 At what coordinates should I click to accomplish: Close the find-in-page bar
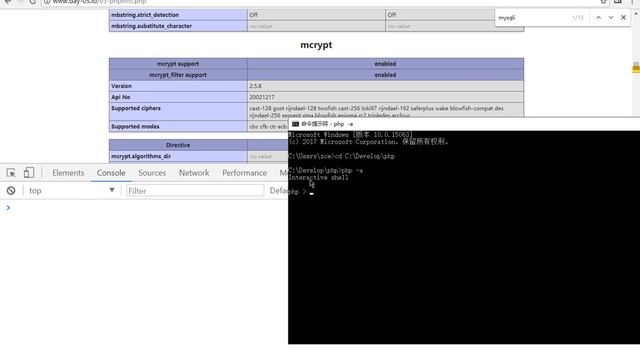point(623,18)
